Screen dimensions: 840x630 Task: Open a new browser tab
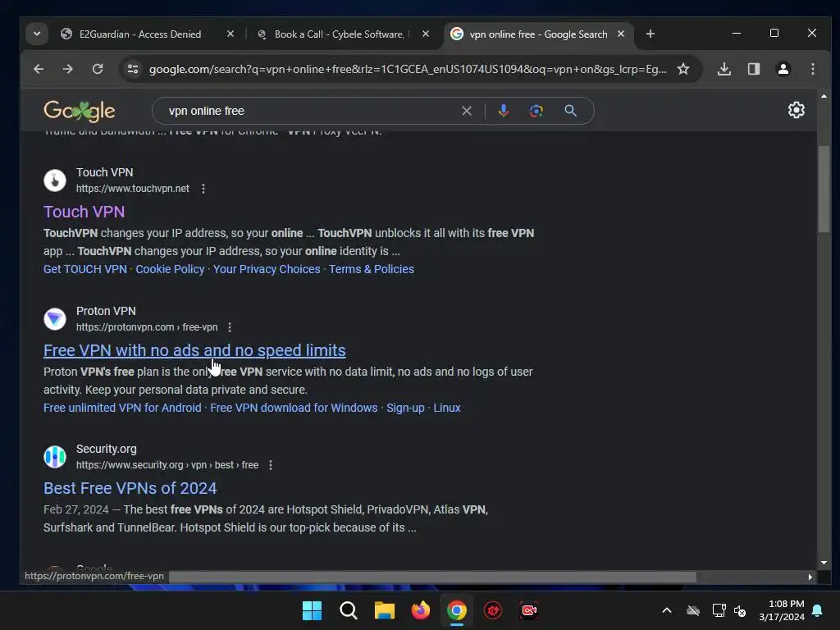[x=651, y=34]
